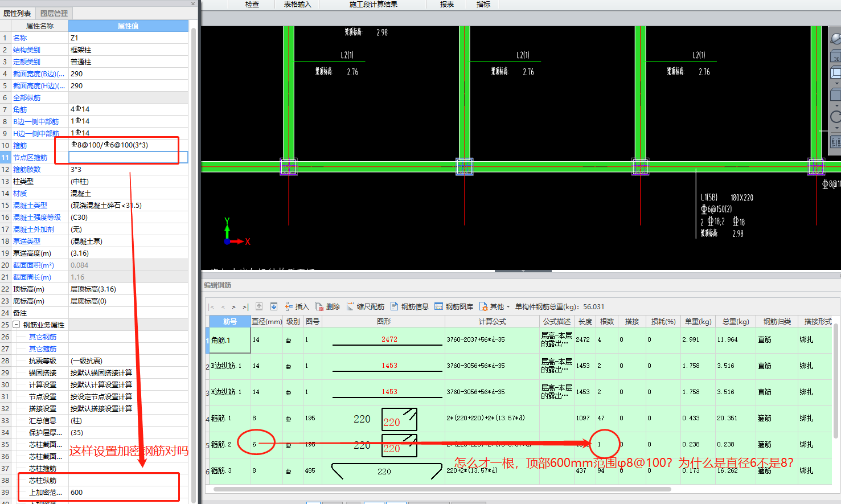Screen dimensions: 841x504
Task: Select the solid box view icon
Action: coord(835,95)
